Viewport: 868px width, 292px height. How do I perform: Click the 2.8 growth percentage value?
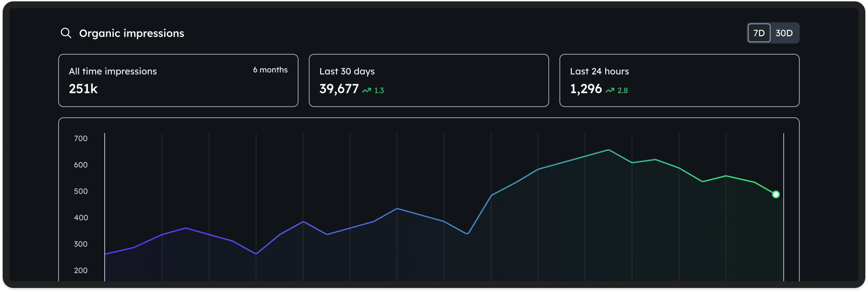point(622,91)
